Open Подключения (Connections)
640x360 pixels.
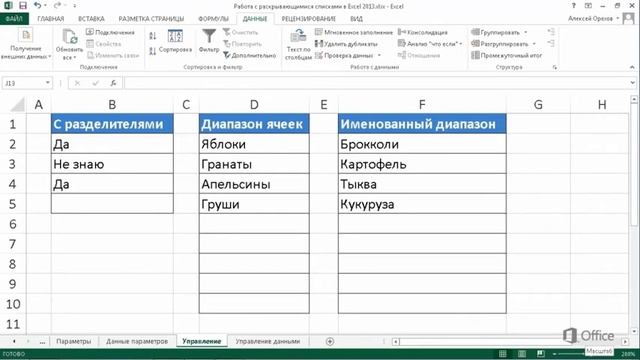tap(110, 32)
